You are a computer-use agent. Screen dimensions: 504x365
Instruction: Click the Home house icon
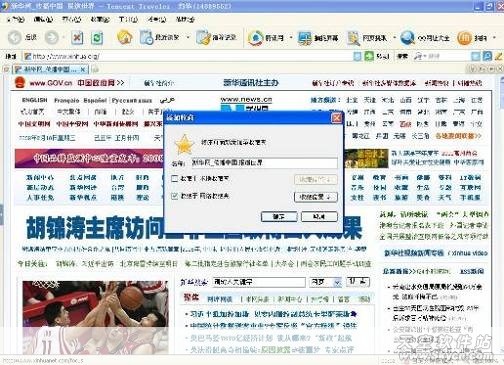[125, 37]
